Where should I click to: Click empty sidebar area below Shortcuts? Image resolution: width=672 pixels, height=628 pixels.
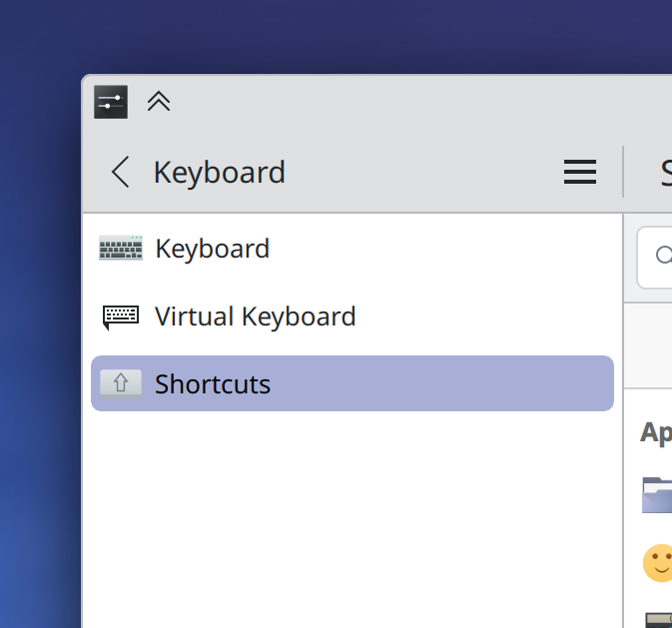pos(352,519)
